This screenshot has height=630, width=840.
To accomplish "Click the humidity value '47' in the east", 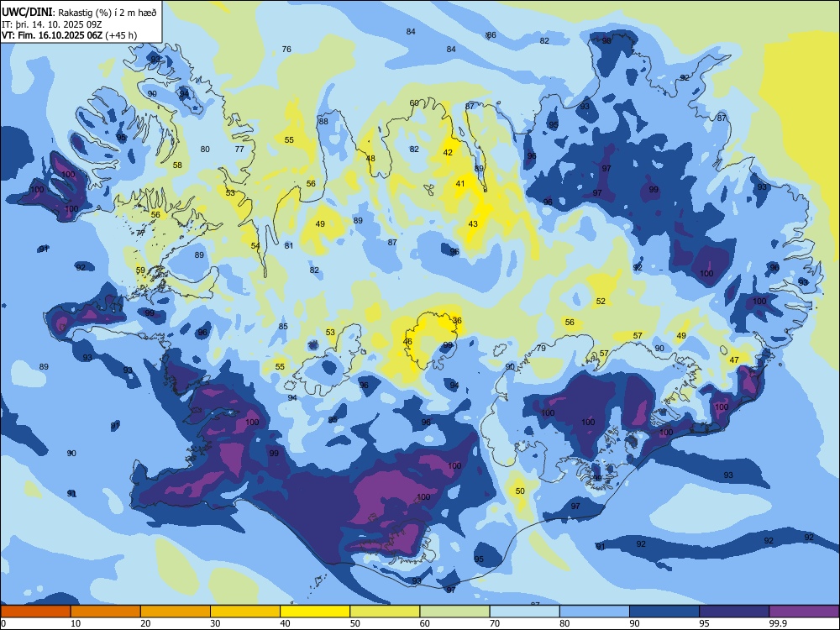I will 734,360.
